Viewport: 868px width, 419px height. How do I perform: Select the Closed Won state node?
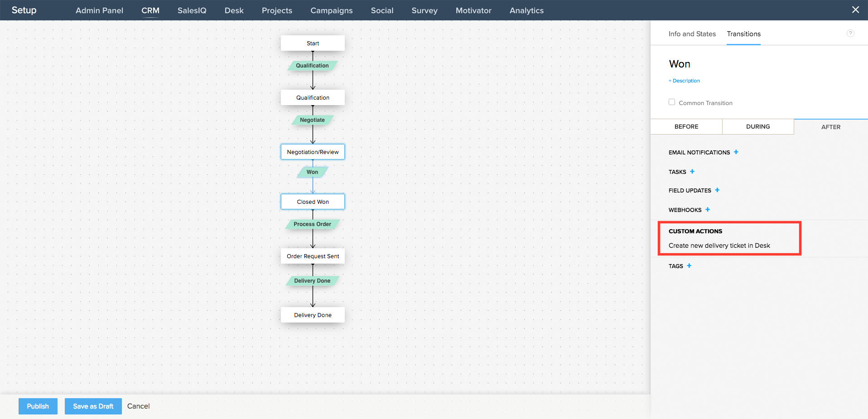[x=313, y=202]
